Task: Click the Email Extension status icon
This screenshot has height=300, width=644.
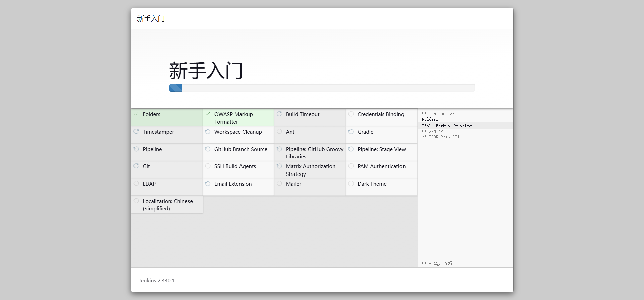Action: [x=208, y=184]
